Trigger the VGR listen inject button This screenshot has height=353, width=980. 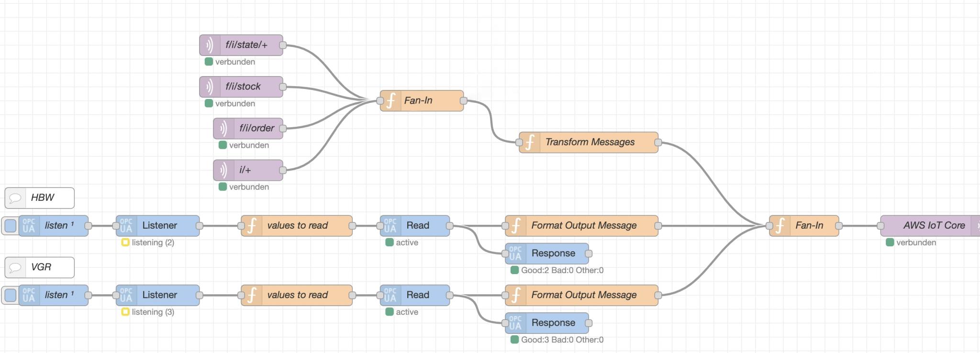(x=10, y=295)
